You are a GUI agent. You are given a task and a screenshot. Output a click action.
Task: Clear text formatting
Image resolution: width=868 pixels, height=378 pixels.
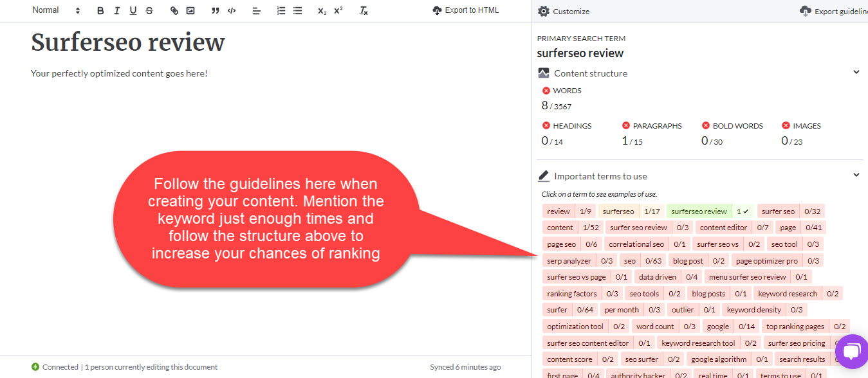click(364, 11)
